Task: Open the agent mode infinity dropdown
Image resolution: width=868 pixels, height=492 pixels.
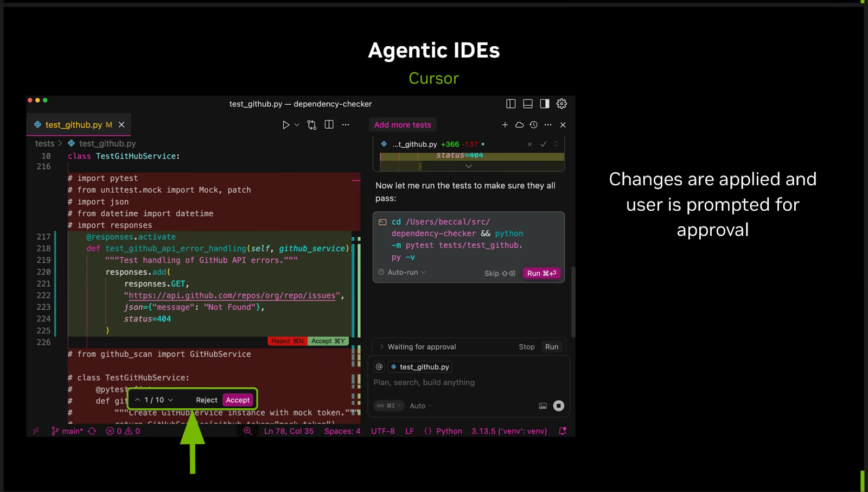Action: coord(389,406)
